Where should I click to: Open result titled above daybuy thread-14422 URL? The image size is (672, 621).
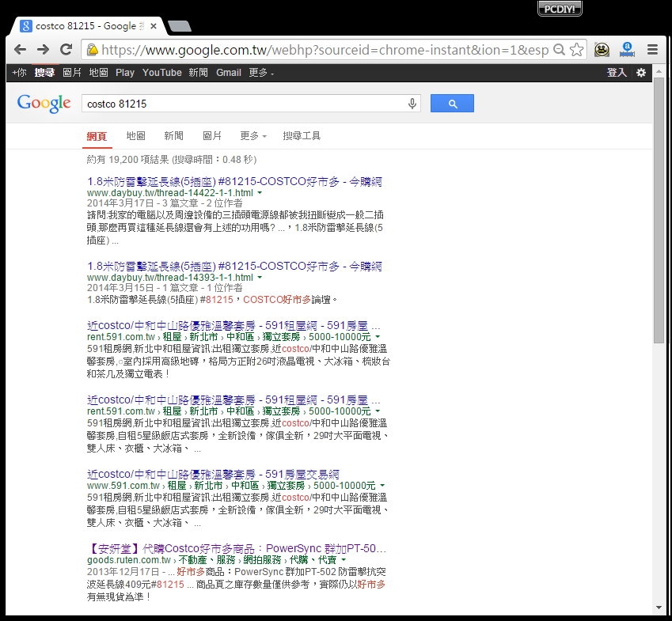pyautogui.click(x=234, y=182)
